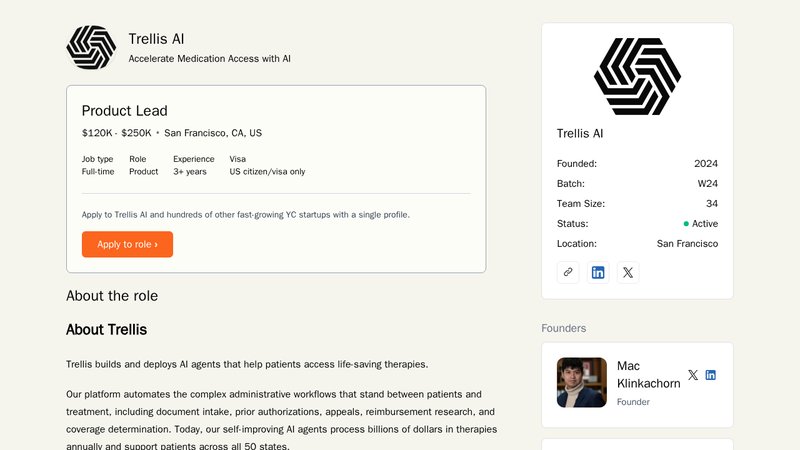Click the About the role heading
Viewport: 800px width, 450px height.
tap(112, 296)
